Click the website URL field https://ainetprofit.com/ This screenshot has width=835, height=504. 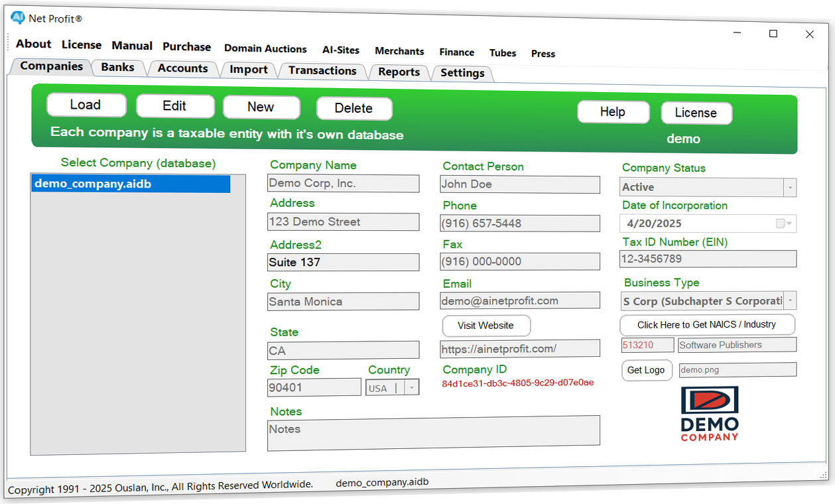click(x=520, y=348)
